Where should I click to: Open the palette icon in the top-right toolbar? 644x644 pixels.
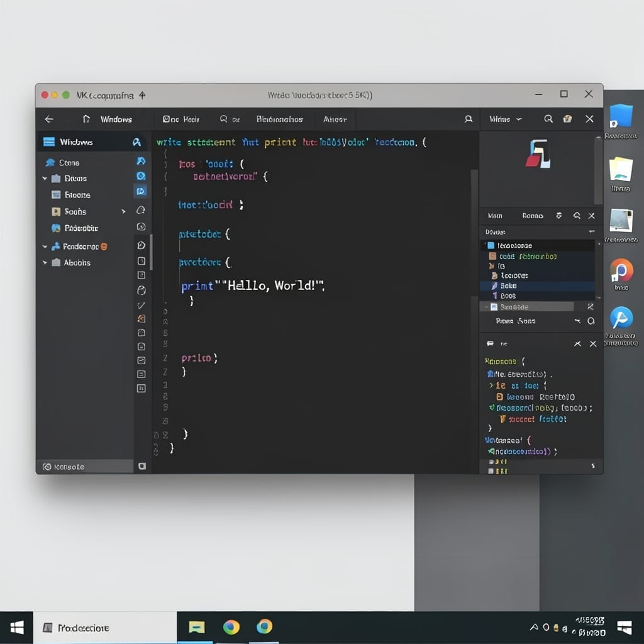pos(568,119)
